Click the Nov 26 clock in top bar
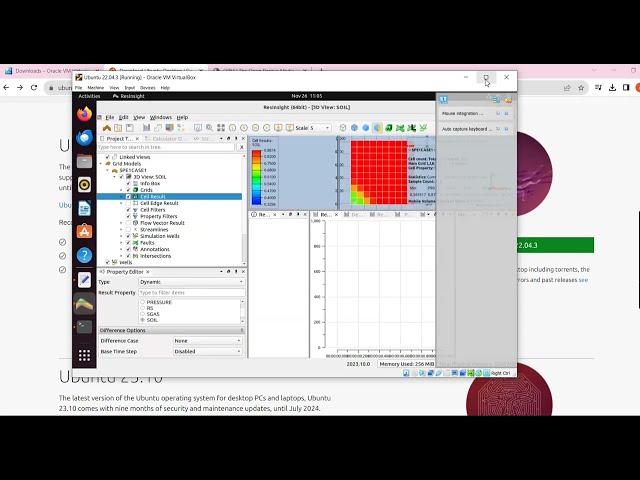640x480 pixels. (x=307, y=96)
